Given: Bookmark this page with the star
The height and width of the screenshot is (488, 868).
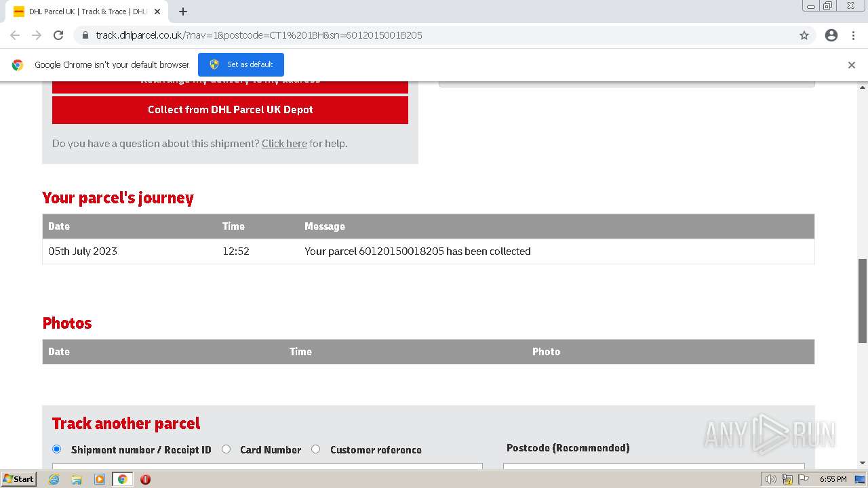Looking at the screenshot, I should [x=804, y=35].
